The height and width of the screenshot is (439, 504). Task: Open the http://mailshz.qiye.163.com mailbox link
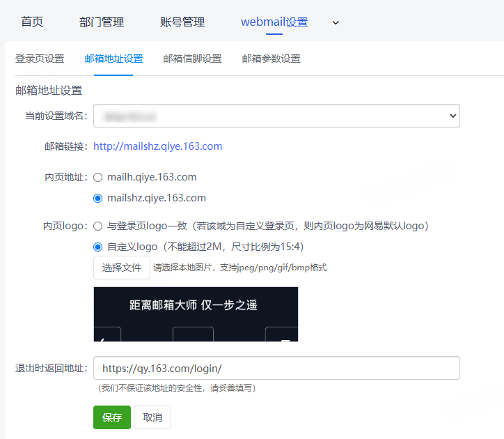[x=158, y=146]
